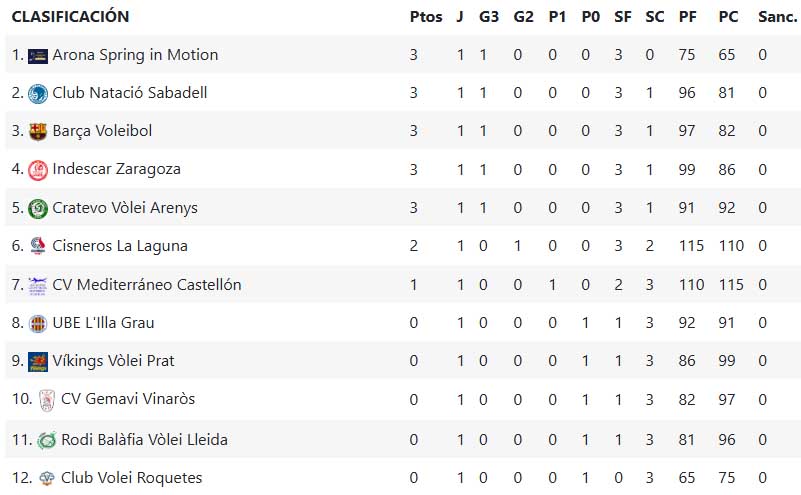Click the CV Mediterráneo Castellón logo
The width and height of the screenshot is (801, 495).
38,286
